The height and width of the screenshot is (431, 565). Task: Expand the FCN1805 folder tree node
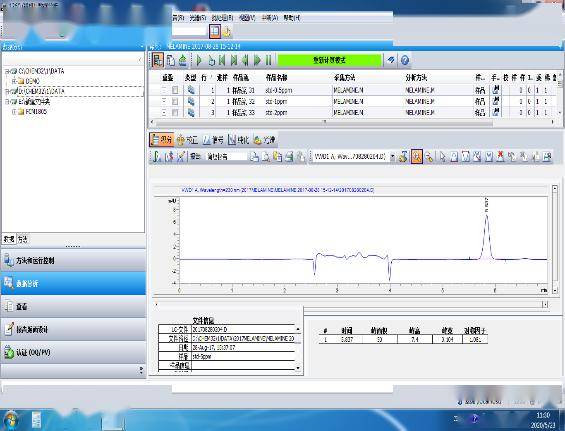point(14,112)
